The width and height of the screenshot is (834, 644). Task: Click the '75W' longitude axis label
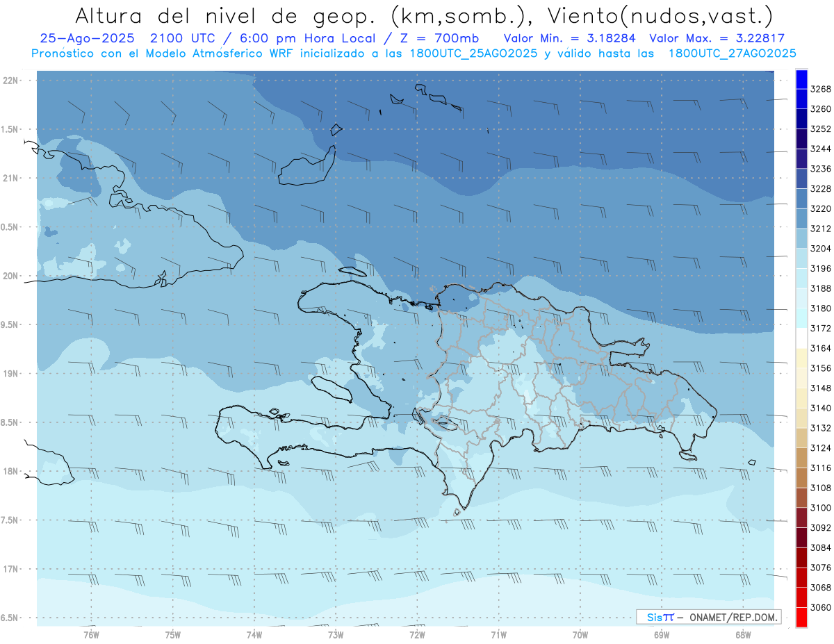click(172, 634)
